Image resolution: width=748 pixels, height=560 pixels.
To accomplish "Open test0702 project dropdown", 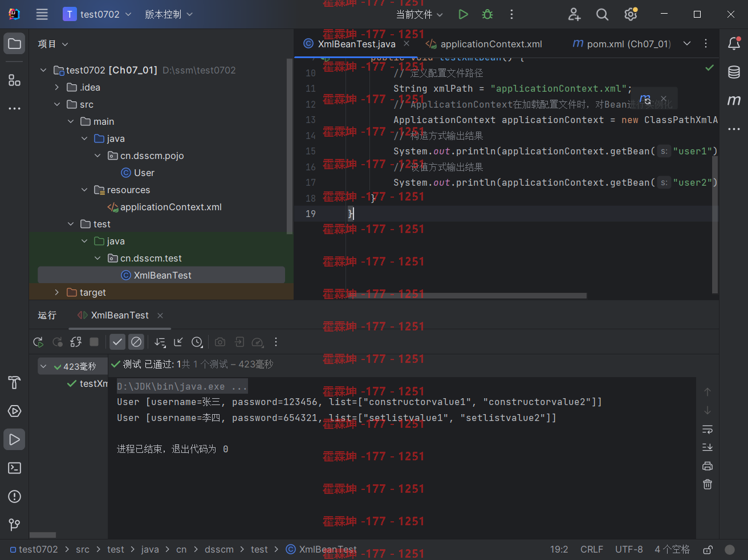I will [97, 14].
